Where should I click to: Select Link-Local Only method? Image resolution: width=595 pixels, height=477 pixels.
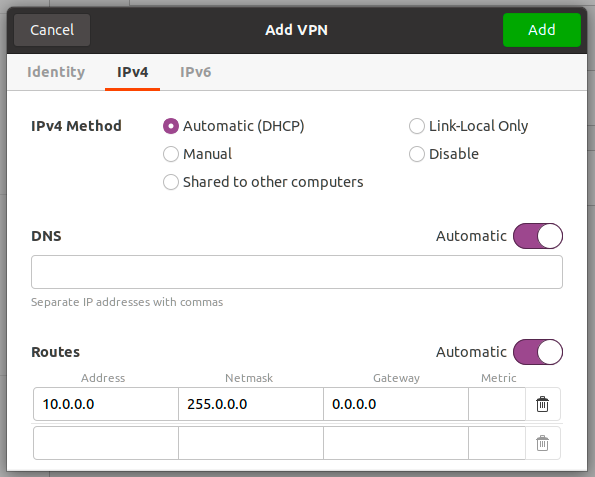(468, 126)
